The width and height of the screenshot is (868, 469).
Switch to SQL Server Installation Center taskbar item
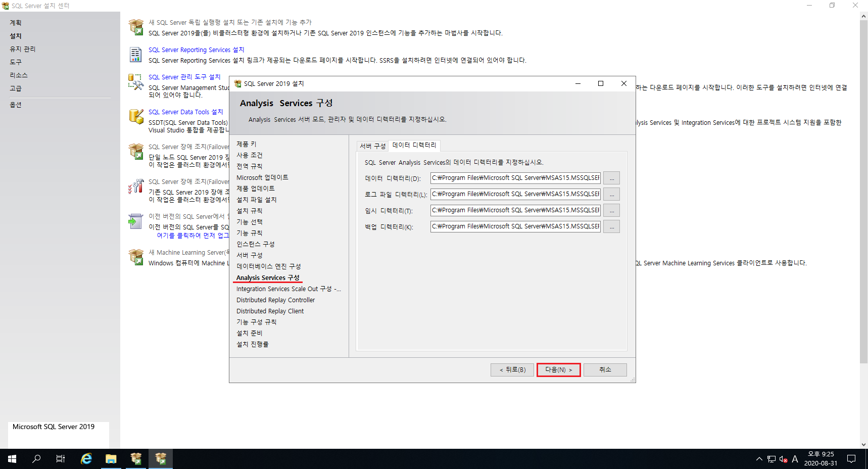(136, 459)
